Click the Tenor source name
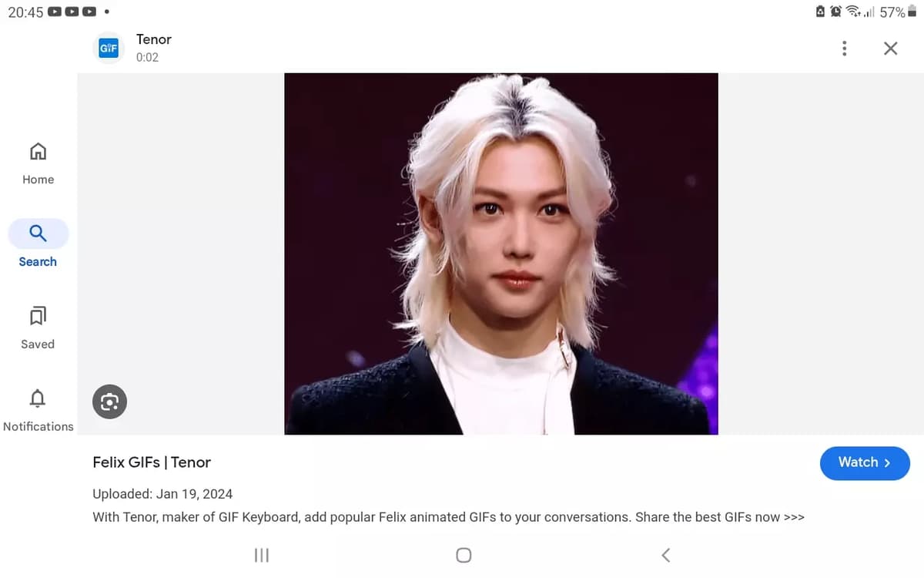 tap(154, 39)
